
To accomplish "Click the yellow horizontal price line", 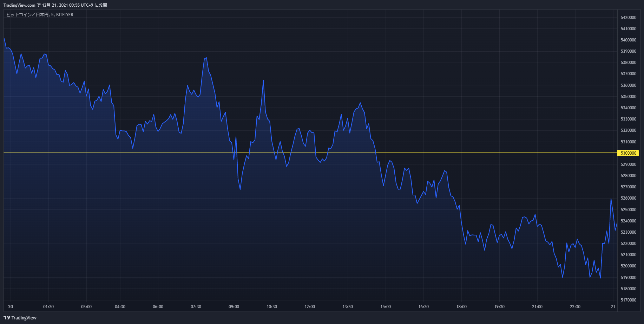I will [310, 153].
